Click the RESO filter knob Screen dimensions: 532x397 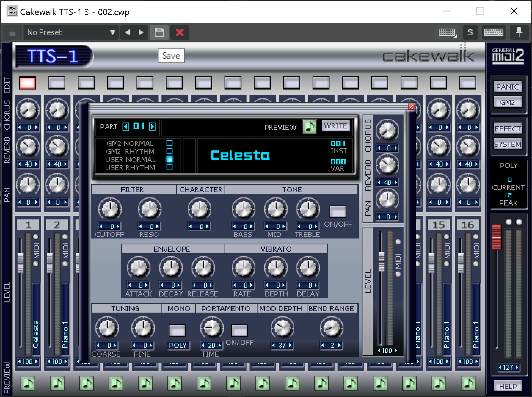pyautogui.click(x=149, y=209)
